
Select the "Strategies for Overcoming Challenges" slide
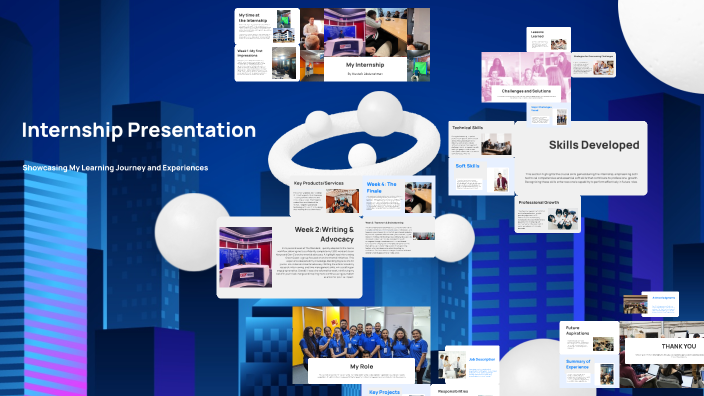tap(594, 65)
